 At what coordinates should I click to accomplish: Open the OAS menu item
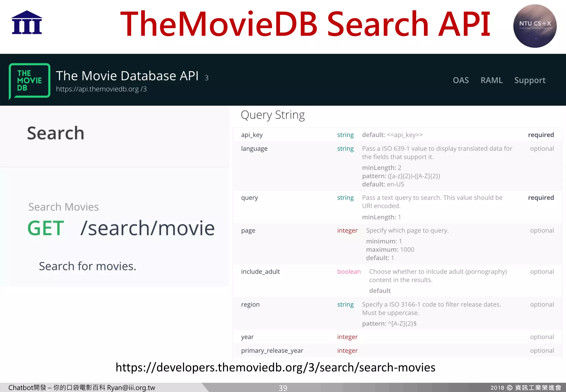click(461, 80)
